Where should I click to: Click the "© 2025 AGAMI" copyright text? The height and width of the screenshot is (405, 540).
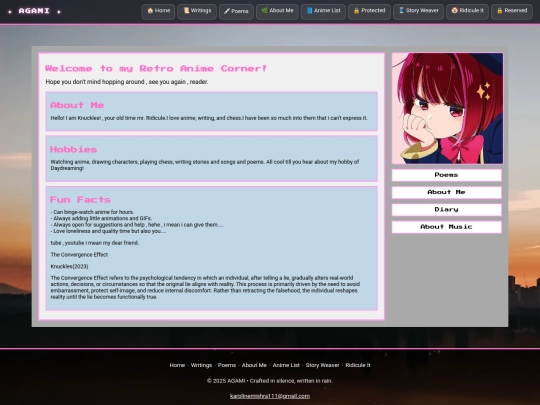(226, 381)
